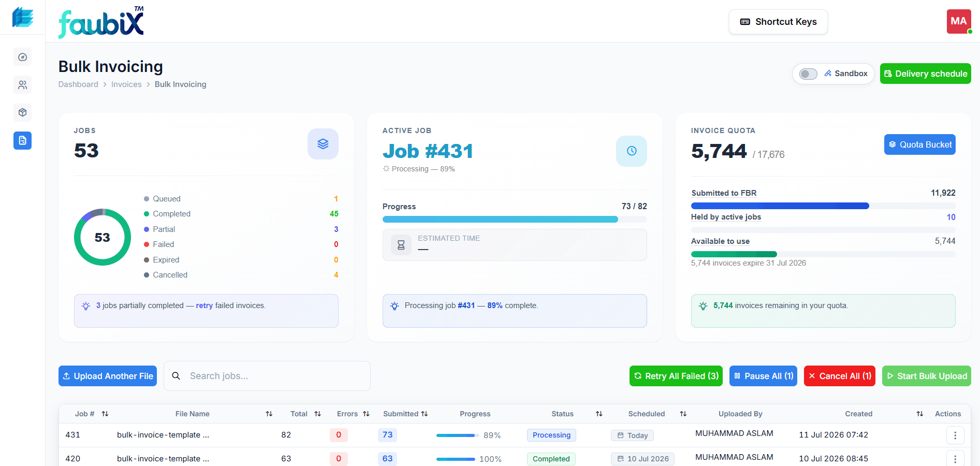Toggle the Sandbox mode switch
Image resolution: width=980 pixels, height=466 pixels.
pyautogui.click(x=808, y=74)
